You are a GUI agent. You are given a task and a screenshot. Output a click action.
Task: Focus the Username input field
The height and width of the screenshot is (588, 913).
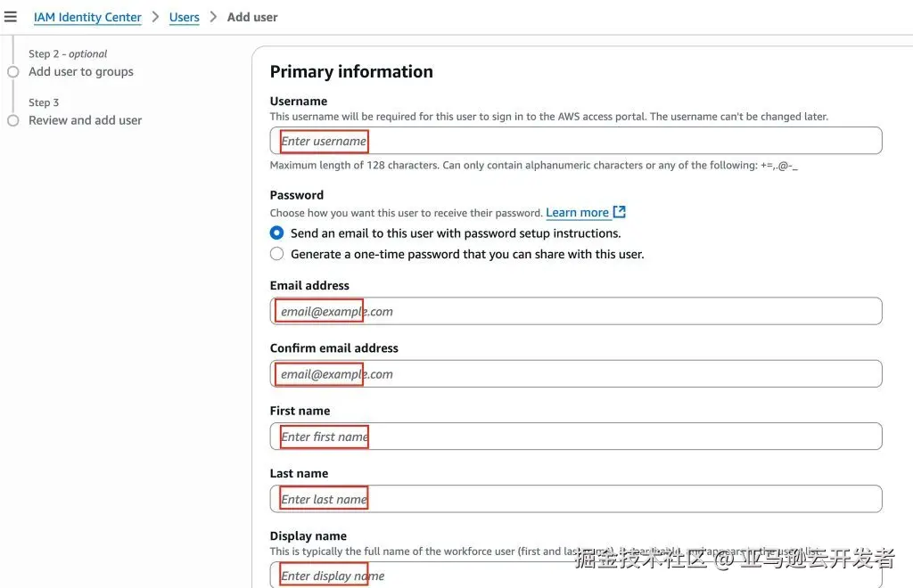[576, 141]
